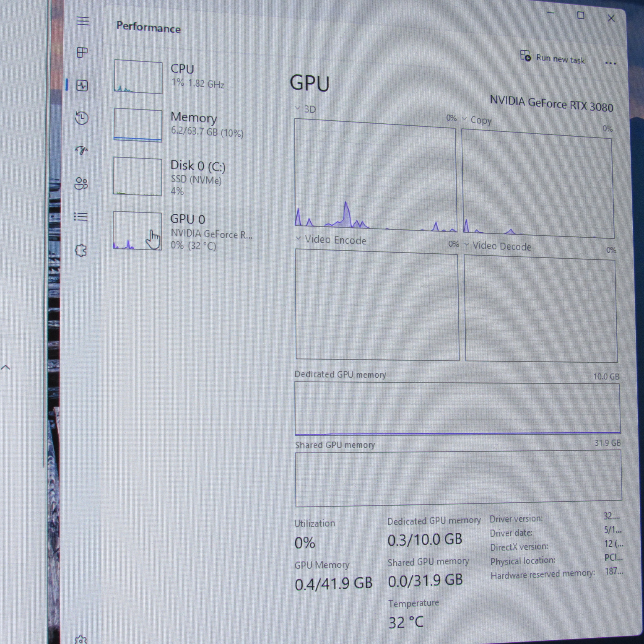Open App history from sidebar
Screen dimensions: 644x644
pyautogui.click(x=82, y=118)
